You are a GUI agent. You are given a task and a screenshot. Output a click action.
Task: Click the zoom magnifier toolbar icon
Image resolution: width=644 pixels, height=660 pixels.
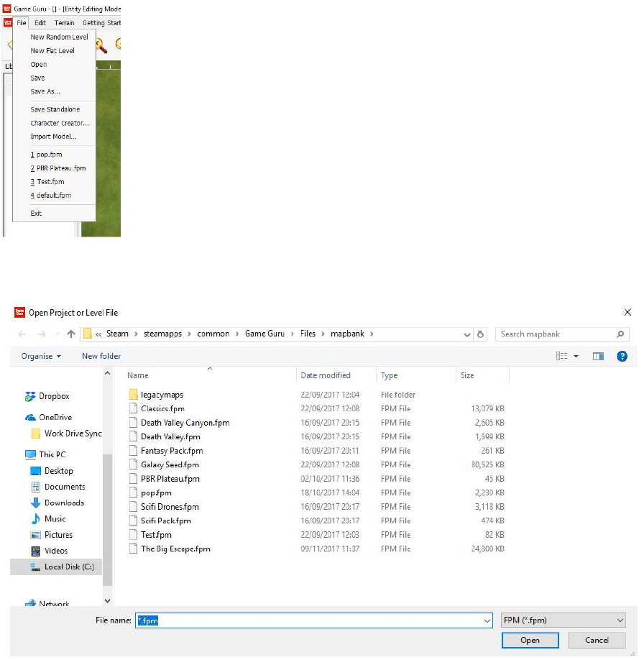coord(101,45)
